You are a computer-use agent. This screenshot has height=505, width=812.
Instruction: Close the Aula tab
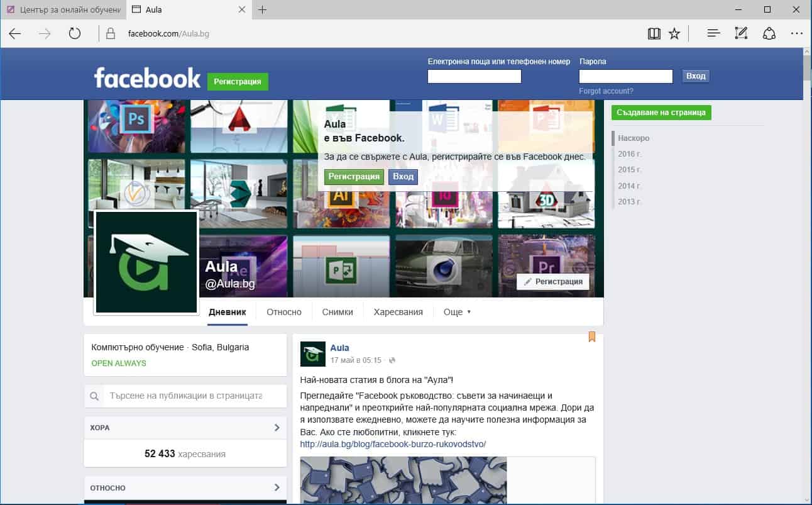point(243,10)
